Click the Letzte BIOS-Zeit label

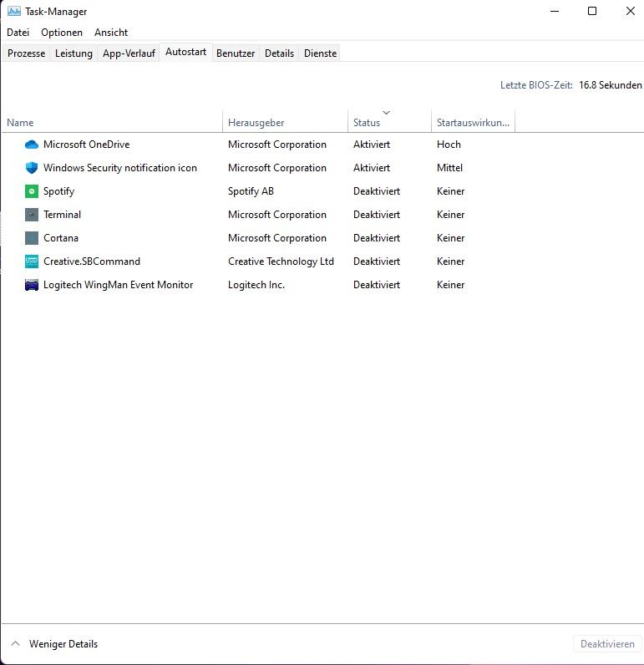(x=536, y=85)
